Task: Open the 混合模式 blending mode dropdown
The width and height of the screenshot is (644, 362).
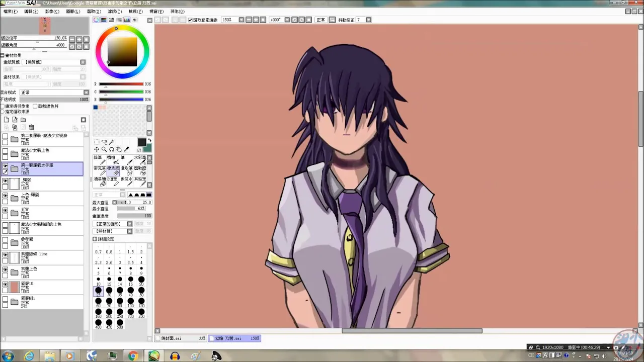Action: pyautogui.click(x=86, y=93)
